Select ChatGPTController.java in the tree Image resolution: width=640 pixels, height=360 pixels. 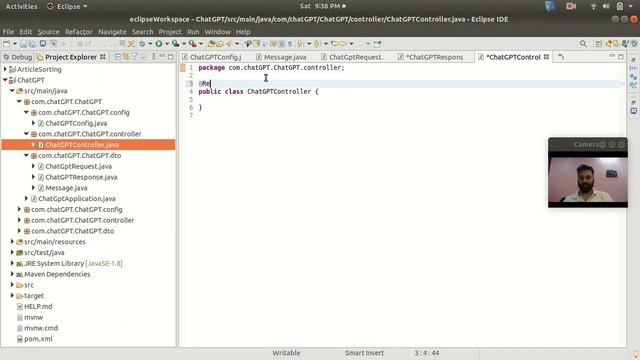(82, 144)
